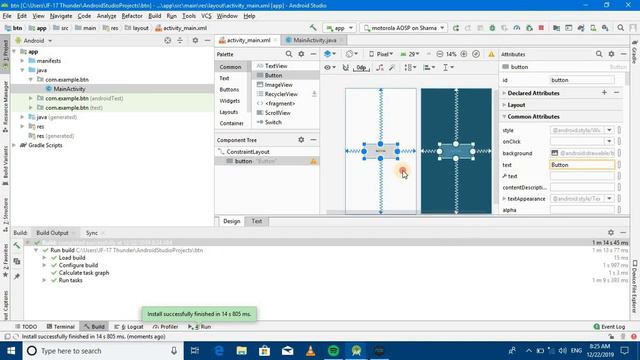
Task: Click the Design Surface layers icon
Action: point(329,54)
